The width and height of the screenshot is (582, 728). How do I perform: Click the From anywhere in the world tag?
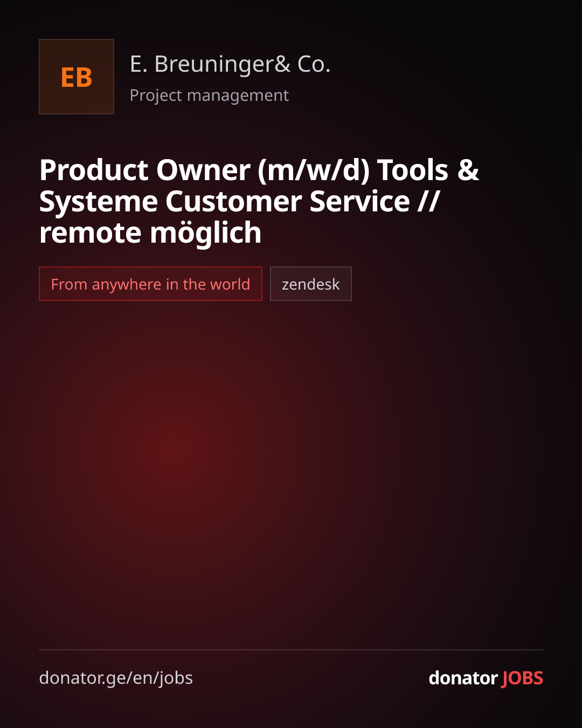click(x=150, y=284)
